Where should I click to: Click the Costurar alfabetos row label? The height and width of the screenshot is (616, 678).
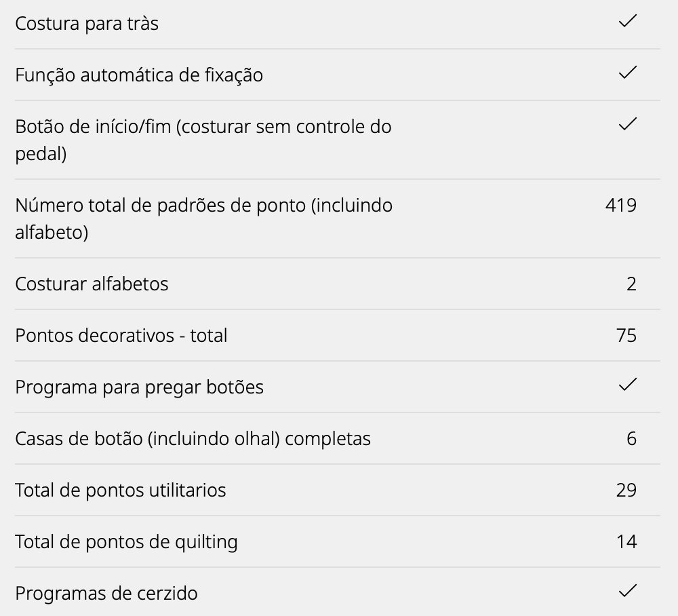click(x=92, y=284)
